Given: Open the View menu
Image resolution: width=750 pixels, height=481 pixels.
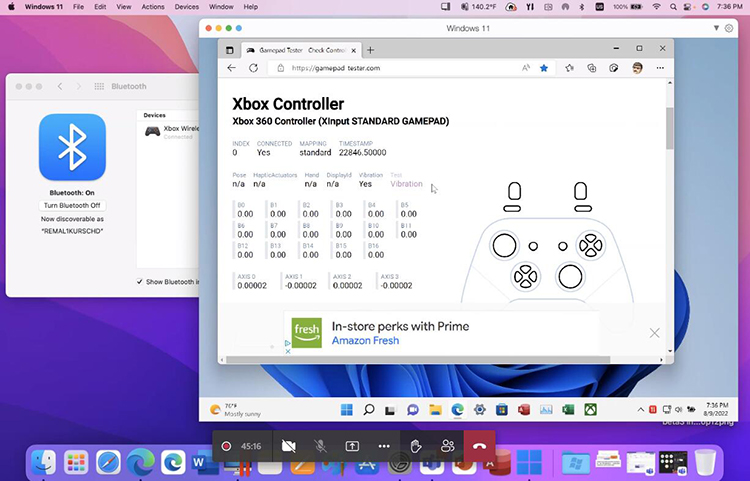Looking at the screenshot, I should (123, 7).
